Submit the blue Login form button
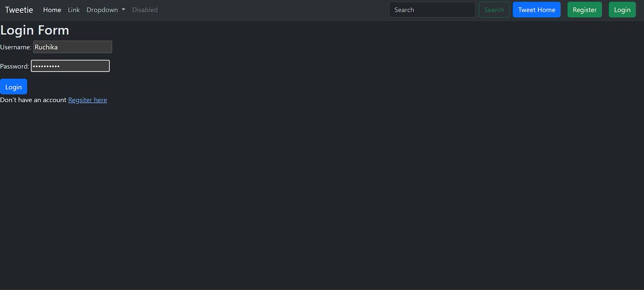This screenshot has height=290, width=644. pos(13,87)
